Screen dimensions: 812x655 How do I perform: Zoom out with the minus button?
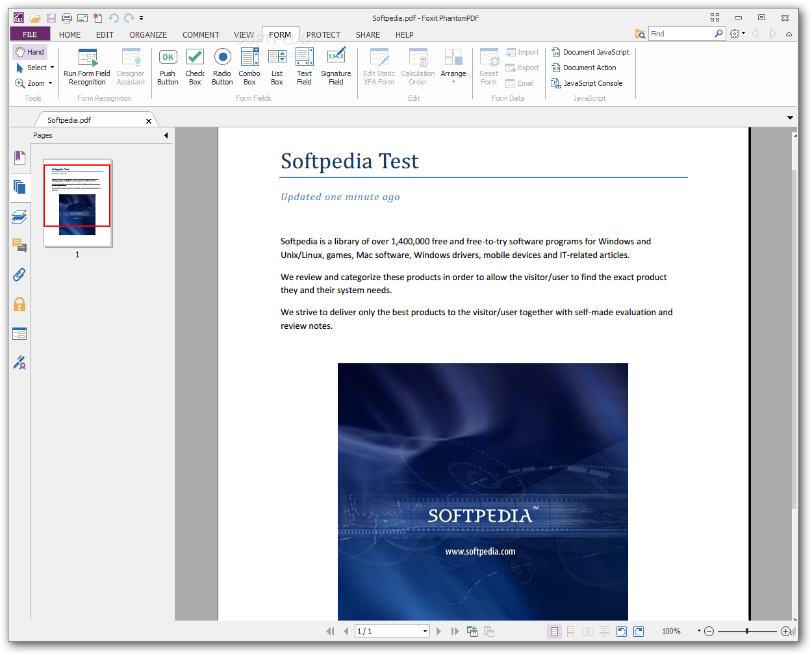pos(709,631)
